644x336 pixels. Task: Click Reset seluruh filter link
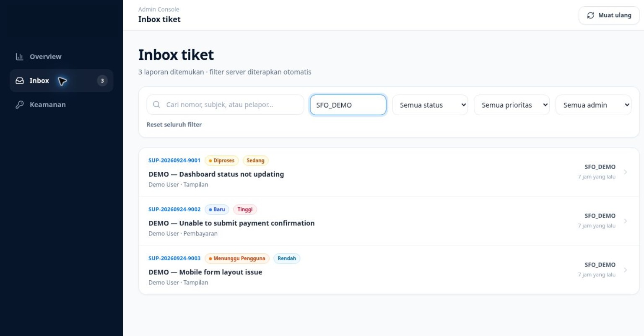tap(174, 124)
